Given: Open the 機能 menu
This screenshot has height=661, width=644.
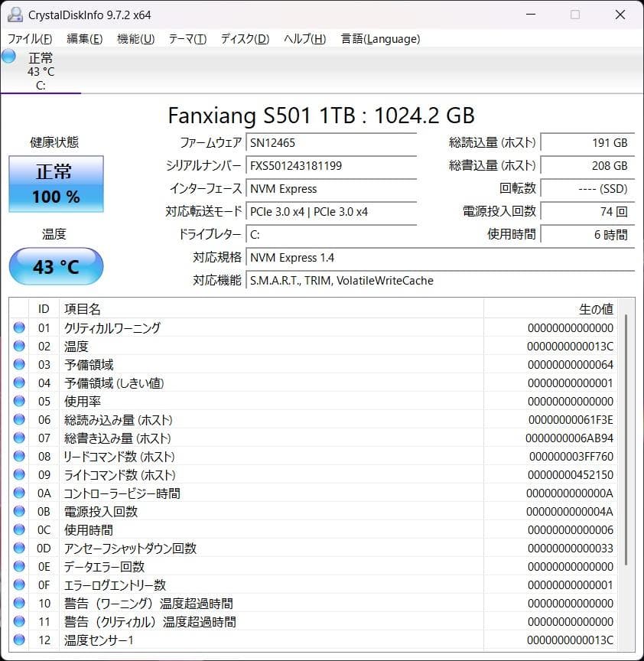Looking at the screenshot, I should [x=135, y=39].
